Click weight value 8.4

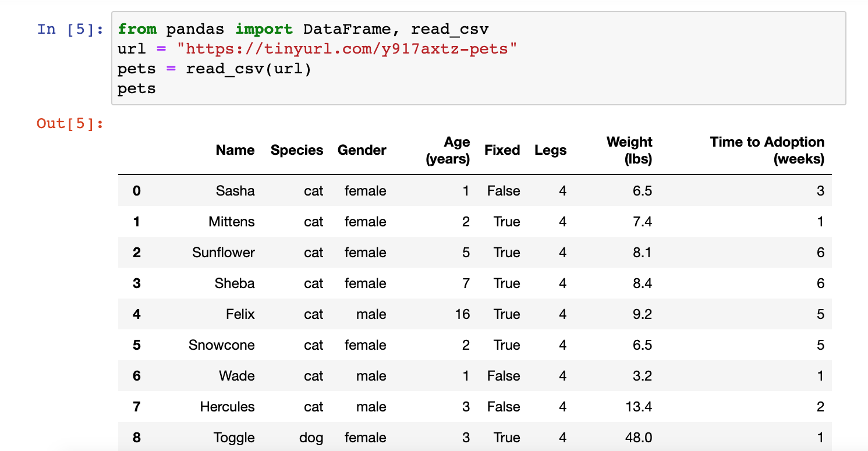pyautogui.click(x=642, y=283)
